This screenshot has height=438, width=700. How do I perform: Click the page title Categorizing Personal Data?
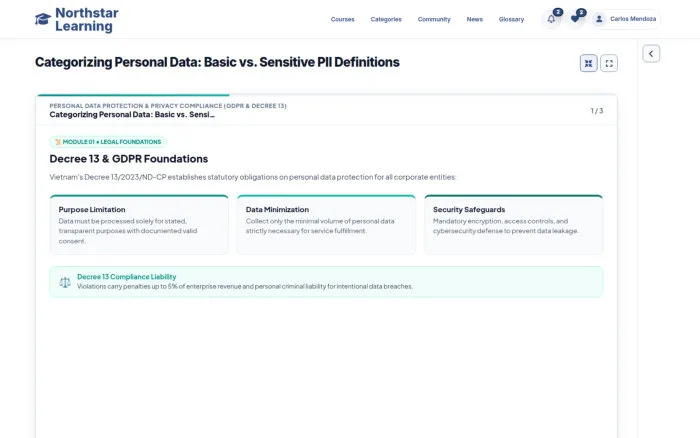point(217,62)
